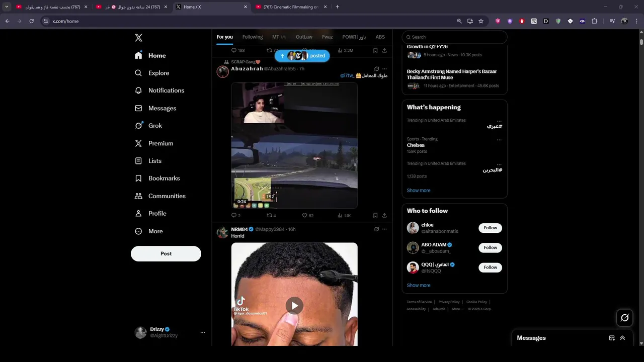
Task: Reload the page
Action: pyautogui.click(x=31, y=21)
